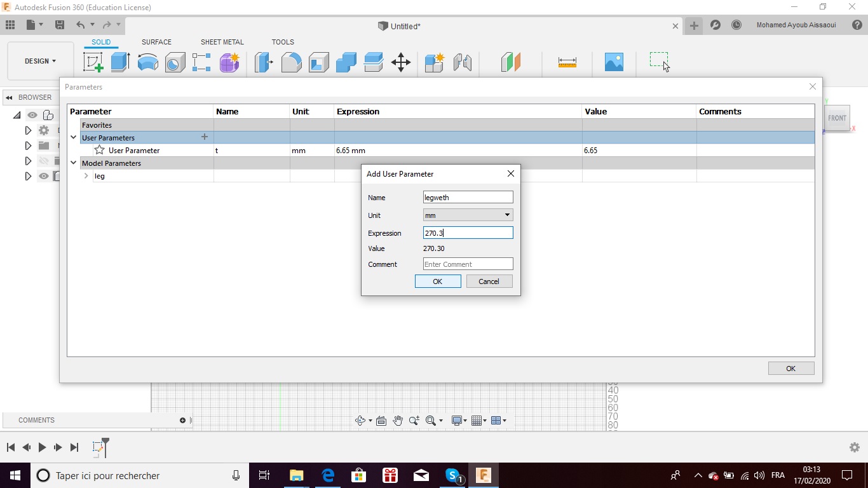868x488 pixels.
Task: Add a new design tab
Action: pos(694,25)
